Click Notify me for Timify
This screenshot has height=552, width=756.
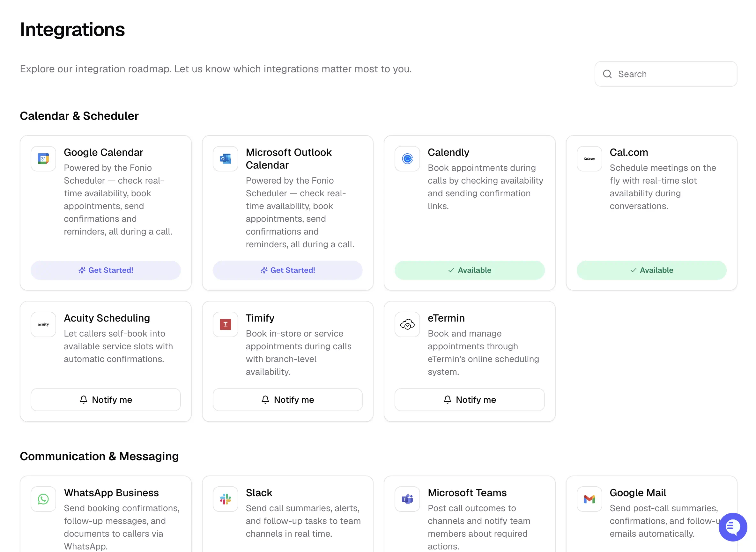[x=287, y=400]
